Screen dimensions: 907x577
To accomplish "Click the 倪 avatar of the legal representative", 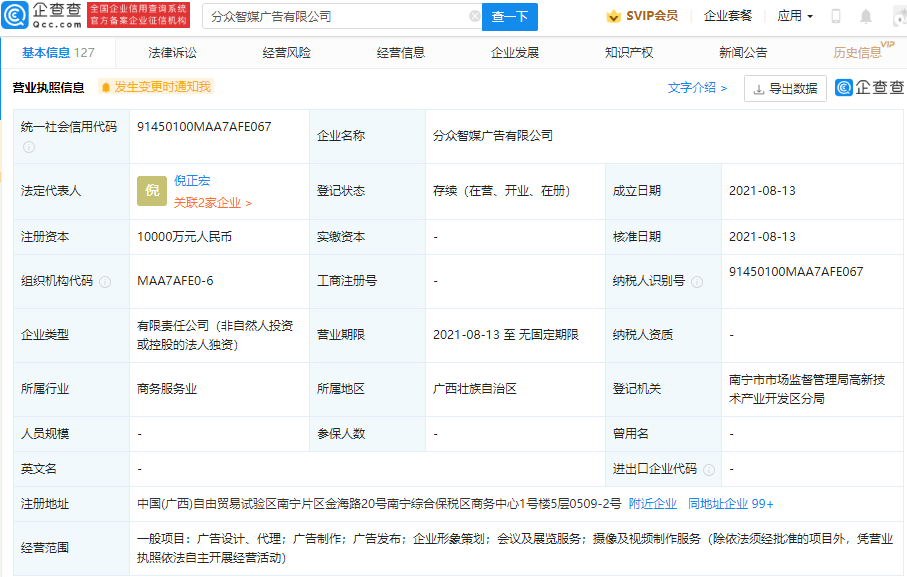I will click(x=152, y=191).
